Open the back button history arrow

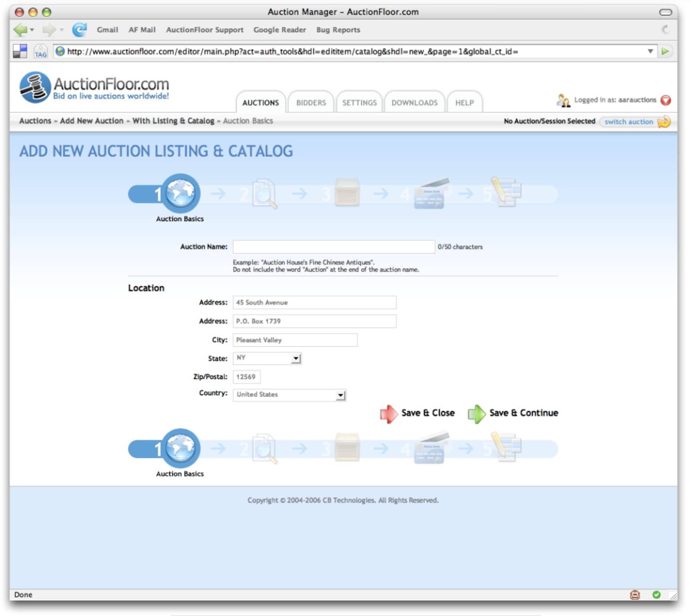click(x=32, y=30)
